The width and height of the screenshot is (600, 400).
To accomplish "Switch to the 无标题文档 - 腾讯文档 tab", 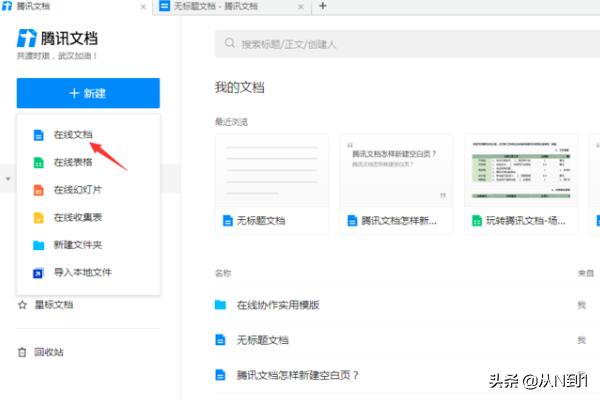I will pyautogui.click(x=232, y=7).
